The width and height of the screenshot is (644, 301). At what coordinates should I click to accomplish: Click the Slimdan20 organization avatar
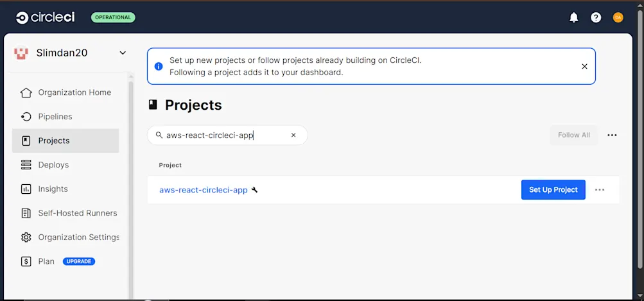(21, 53)
